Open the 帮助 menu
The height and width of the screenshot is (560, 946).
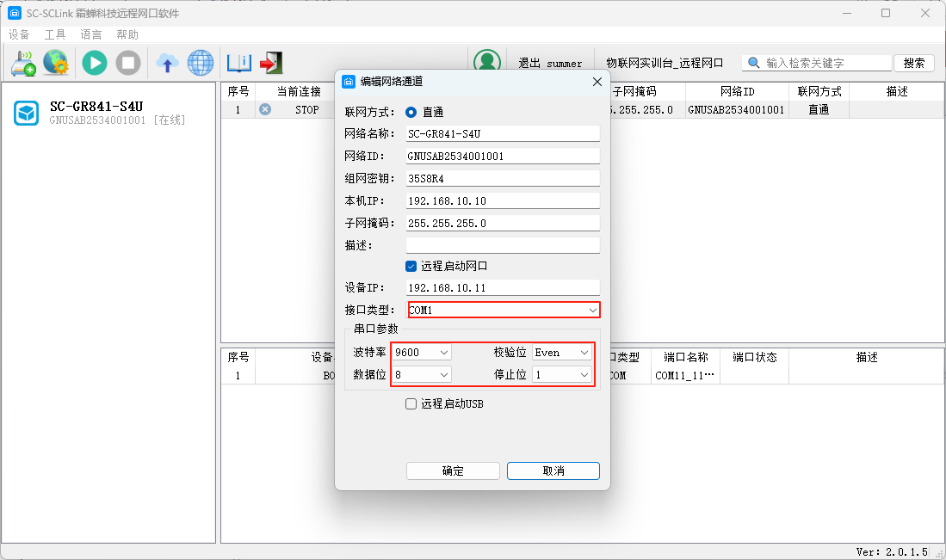(x=127, y=34)
